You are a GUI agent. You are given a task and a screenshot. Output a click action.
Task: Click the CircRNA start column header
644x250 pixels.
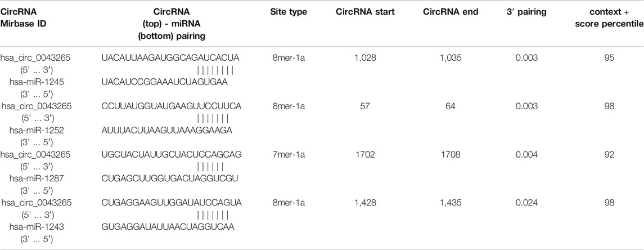click(364, 12)
